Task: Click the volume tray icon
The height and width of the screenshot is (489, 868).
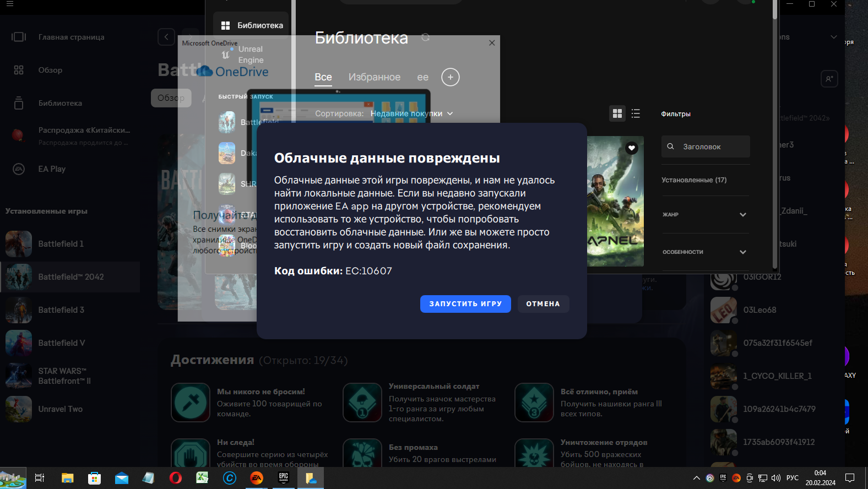Action: [x=776, y=478]
